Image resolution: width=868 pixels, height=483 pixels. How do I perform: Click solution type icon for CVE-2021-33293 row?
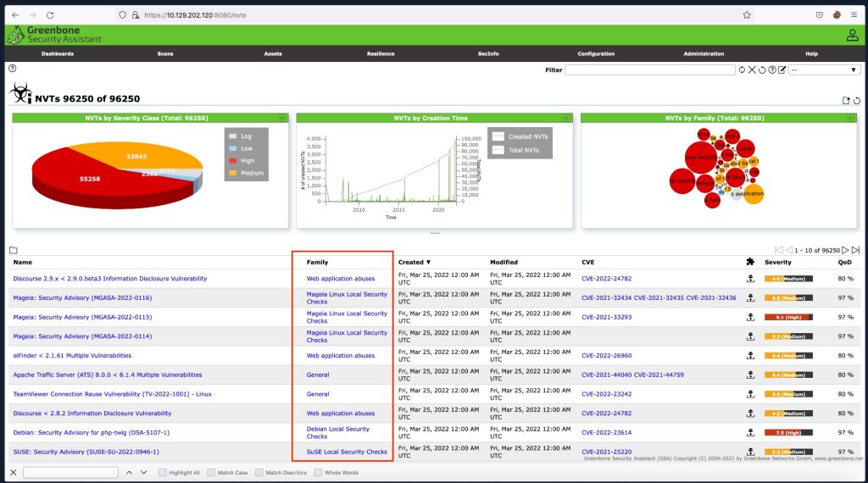point(750,317)
